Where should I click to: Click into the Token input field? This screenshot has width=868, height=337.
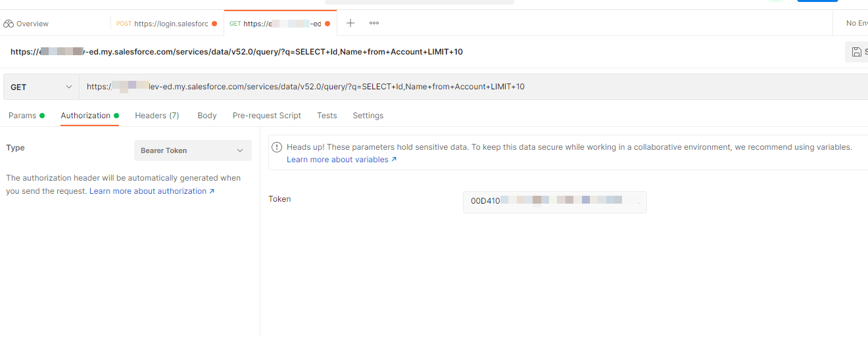tap(554, 201)
